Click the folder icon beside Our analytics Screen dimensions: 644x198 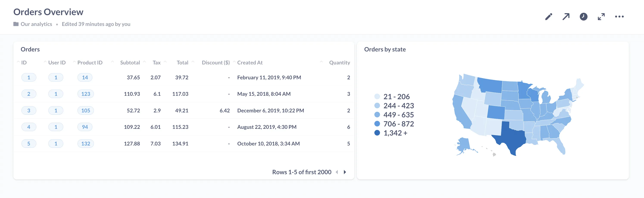pyautogui.click(x=16, y=24)
